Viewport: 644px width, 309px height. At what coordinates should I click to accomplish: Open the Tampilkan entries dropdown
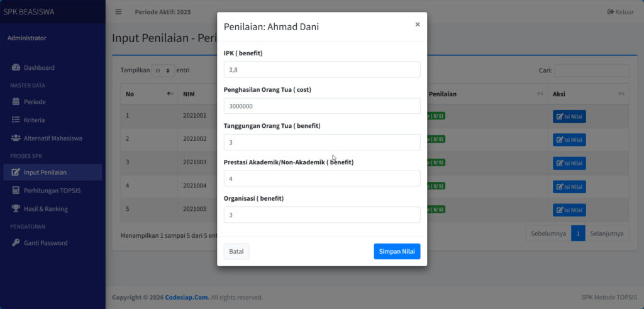pyautogui.click(x=164, y=70)
